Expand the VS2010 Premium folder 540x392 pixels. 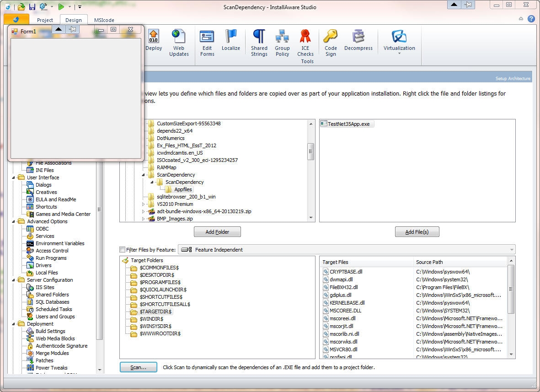[x=143, y=204]
